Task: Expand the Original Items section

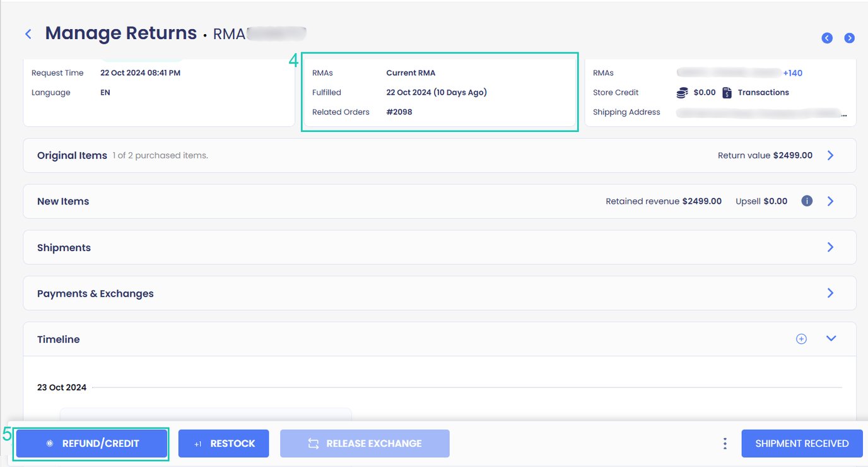Action: point(830,155)
